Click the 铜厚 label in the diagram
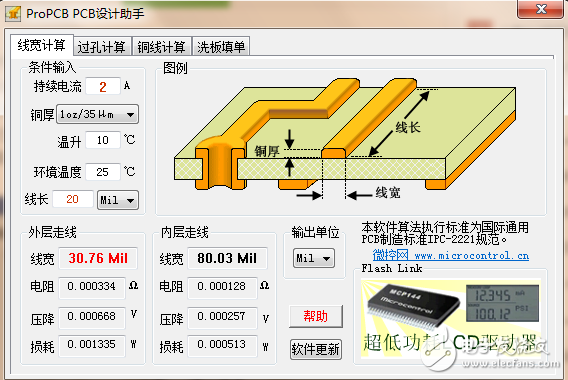Viewport: 568px width, 380px height. [x=267, y=151]
